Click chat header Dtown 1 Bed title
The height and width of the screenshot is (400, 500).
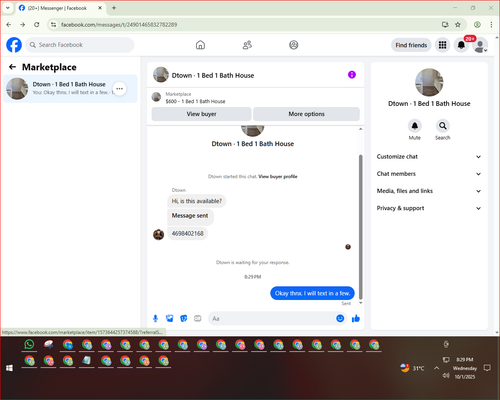(x=213, y=76)
